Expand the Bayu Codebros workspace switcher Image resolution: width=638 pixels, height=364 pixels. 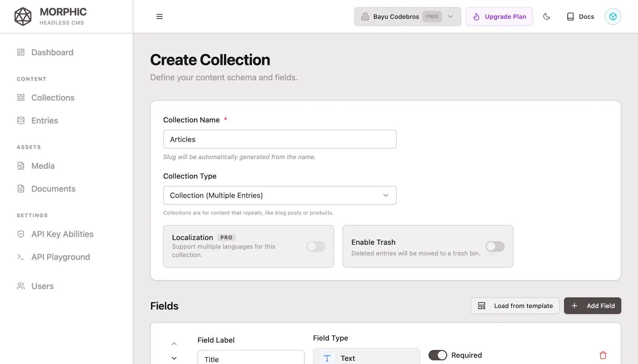408,16
